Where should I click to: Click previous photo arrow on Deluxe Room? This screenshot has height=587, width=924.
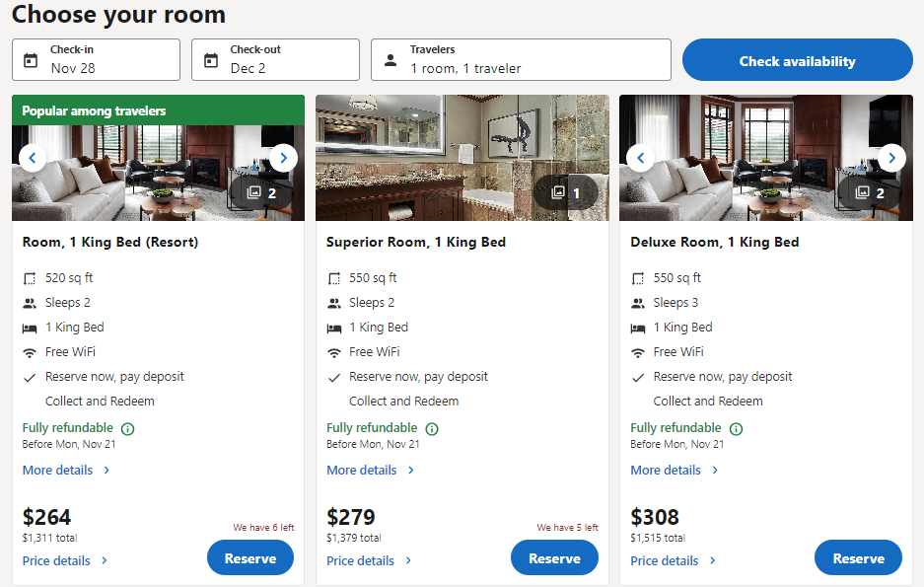pyautogui.click(x=641, y=158)
